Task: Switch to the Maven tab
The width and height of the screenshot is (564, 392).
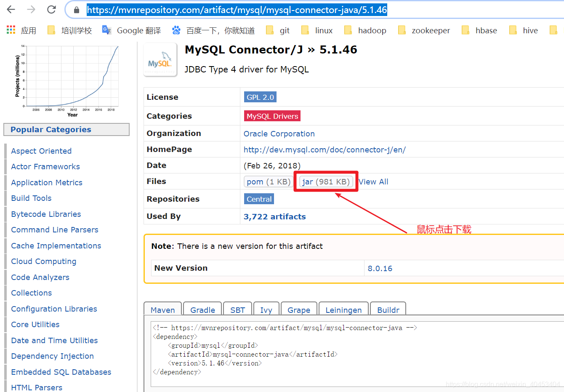Action: point(162,309)
